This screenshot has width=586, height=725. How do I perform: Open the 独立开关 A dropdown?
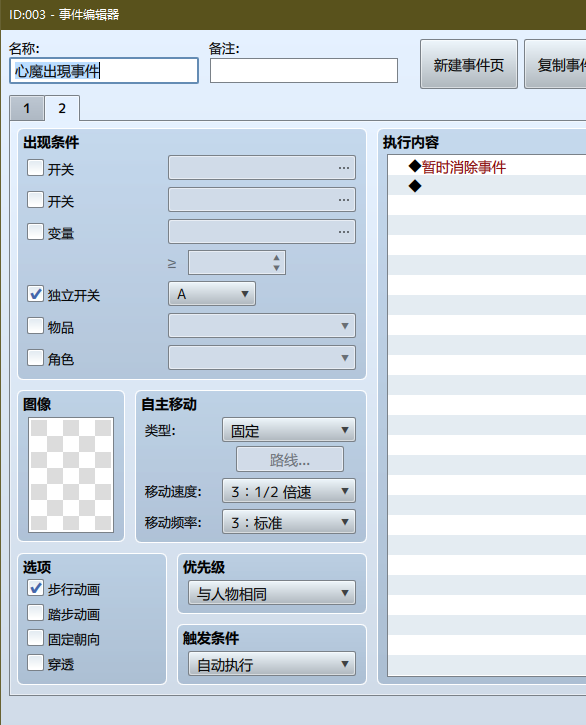point(212,294)
